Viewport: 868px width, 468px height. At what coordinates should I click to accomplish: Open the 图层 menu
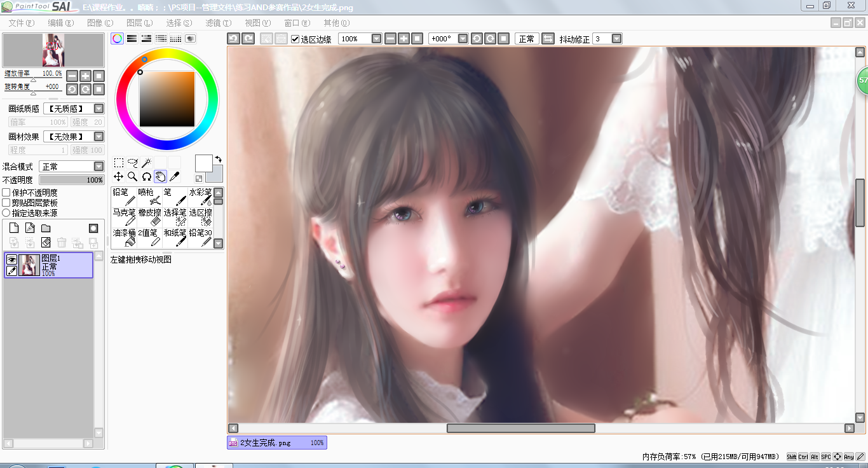(139, 23)
